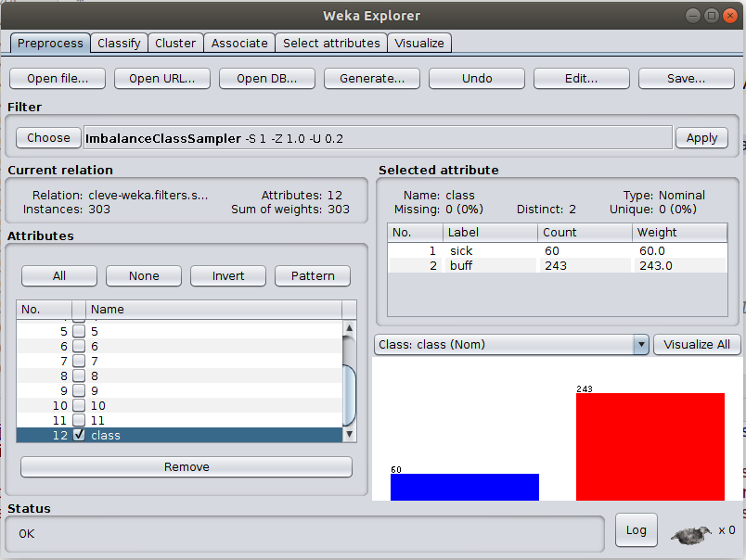Click the Edit... button

pyautogui.click(x=582, y=79)
